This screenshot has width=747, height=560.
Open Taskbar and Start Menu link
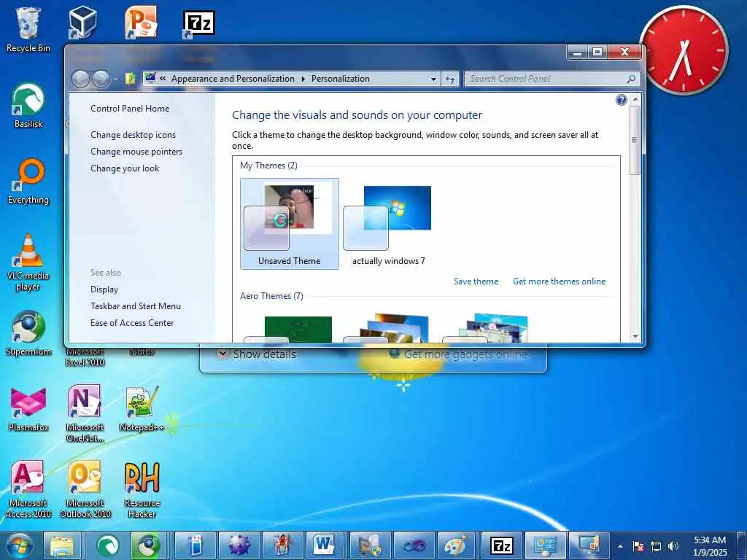point(136,306)
